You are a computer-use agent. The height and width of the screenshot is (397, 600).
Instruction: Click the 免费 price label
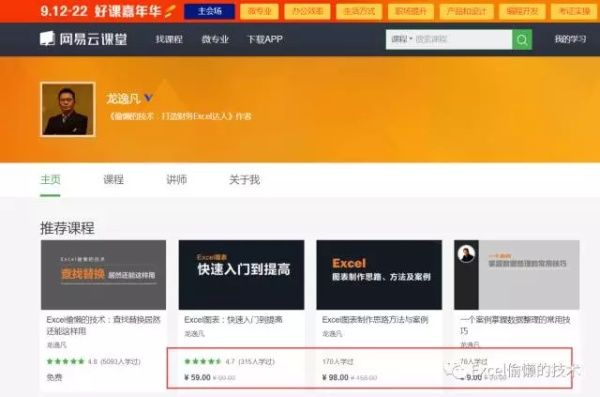54,377
